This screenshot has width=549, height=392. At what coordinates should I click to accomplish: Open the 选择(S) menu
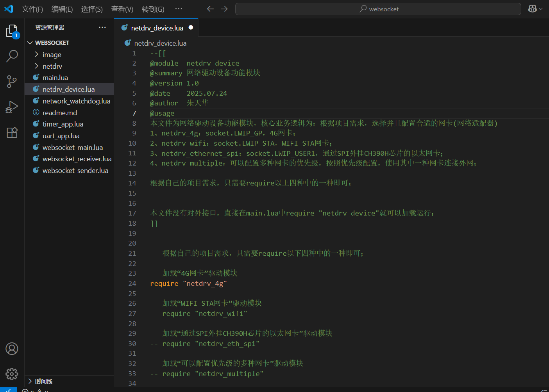click(92, 9)
